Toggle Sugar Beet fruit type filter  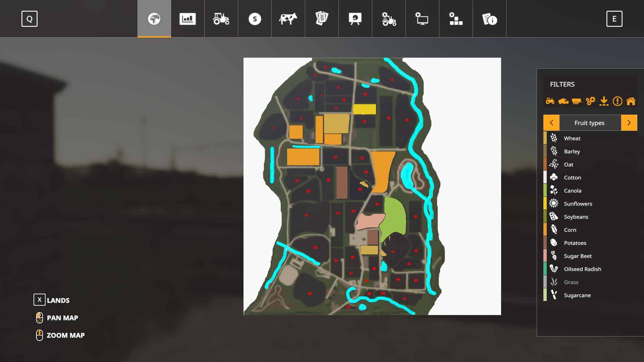(578, 256)
